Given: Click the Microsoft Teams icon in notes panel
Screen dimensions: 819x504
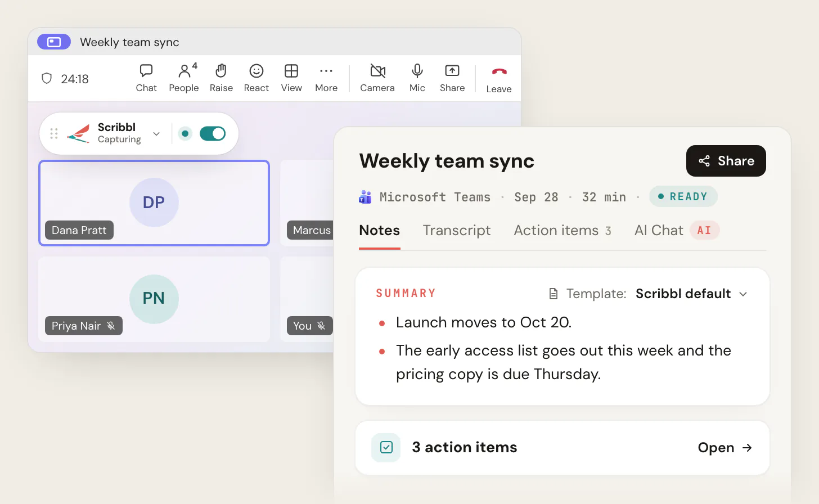Looking at the screenshot, I should pyautogui.click(x=365, y=197).
